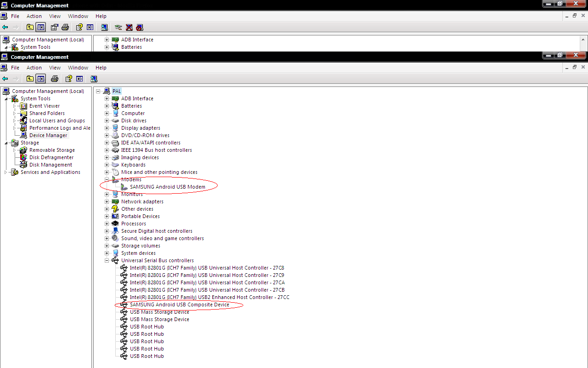The image size is (588, 368).
Task: Open File menu in front window
Action: click(x=15, y=68)
